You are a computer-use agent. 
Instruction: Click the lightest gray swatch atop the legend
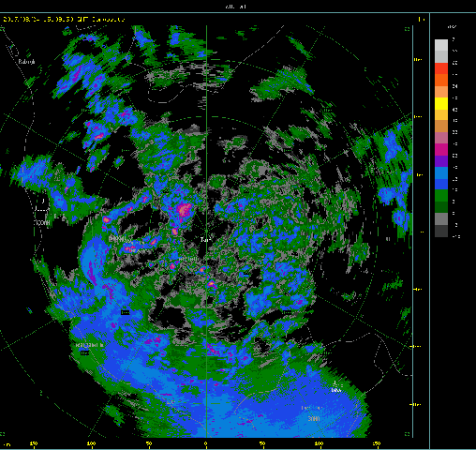(x=441, y=45)
